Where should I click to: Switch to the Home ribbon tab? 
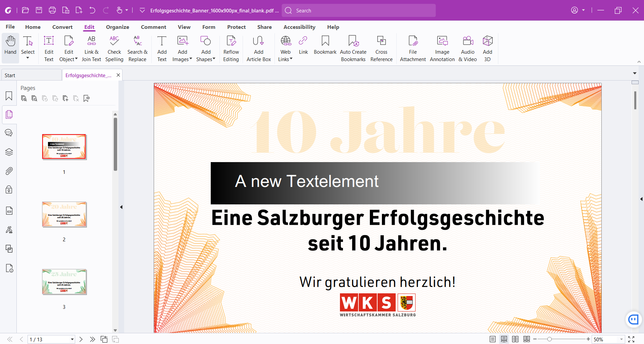pos(33,27)
